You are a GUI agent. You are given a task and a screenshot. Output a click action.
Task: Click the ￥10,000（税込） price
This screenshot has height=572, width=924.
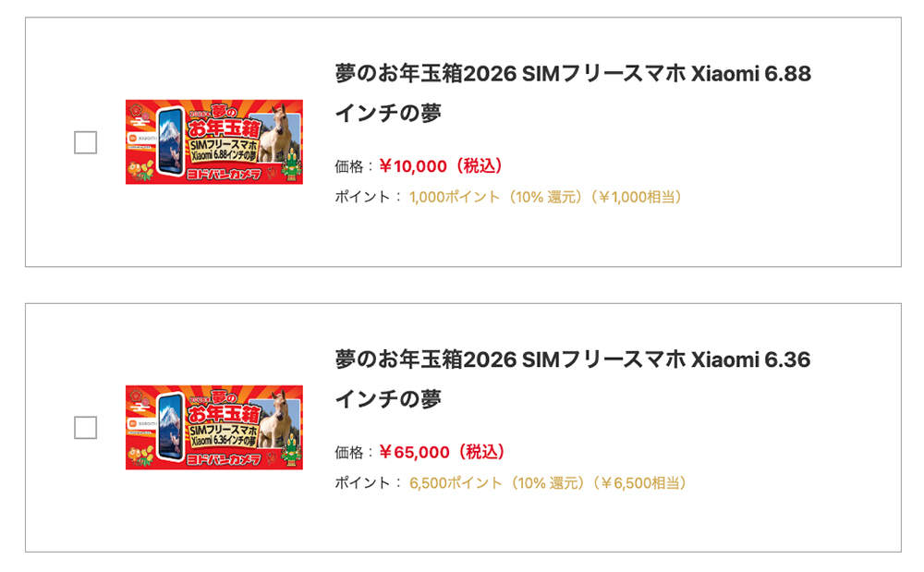click(442, 166)
